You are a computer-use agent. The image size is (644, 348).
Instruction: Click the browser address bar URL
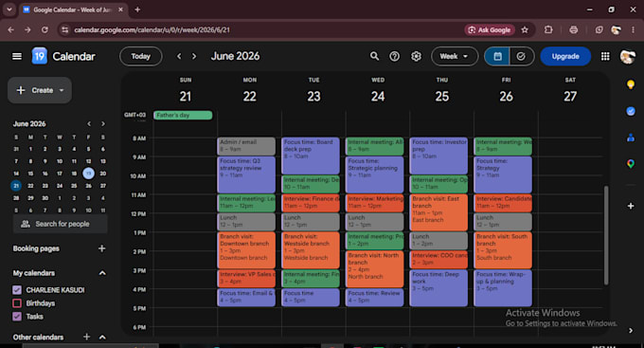152,29
